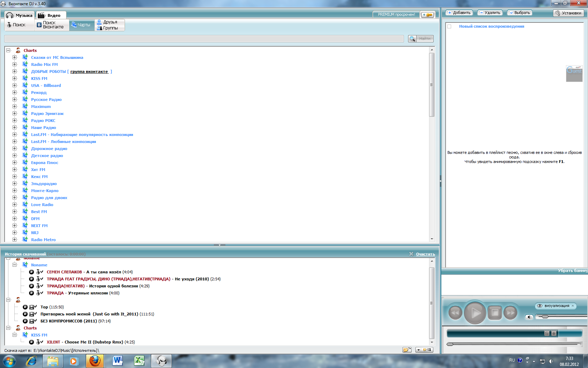Viewport: 588px width, 368px height.
Task: Click the premium key icon button
Action: pos(427,15)
